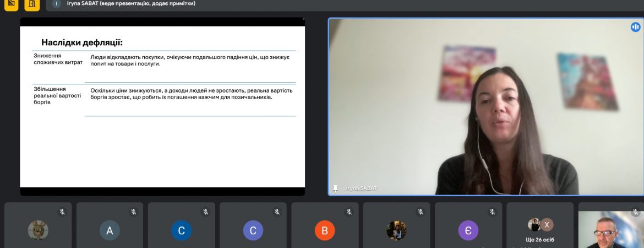Click the pin icon on Iryna SABAT's tile
Screen dimensions: 644x248
pos(336,188)
